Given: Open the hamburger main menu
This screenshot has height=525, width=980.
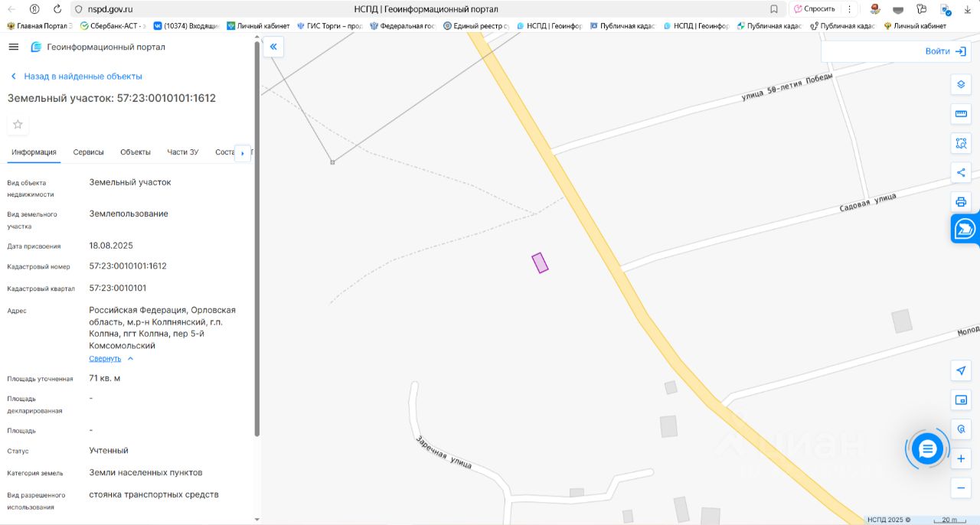Looking at the screenshot, I should [x=13, y=47].
